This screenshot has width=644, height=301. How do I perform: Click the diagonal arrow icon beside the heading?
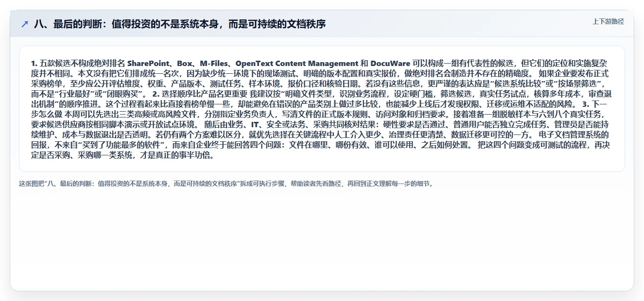(x=25, y=24)
